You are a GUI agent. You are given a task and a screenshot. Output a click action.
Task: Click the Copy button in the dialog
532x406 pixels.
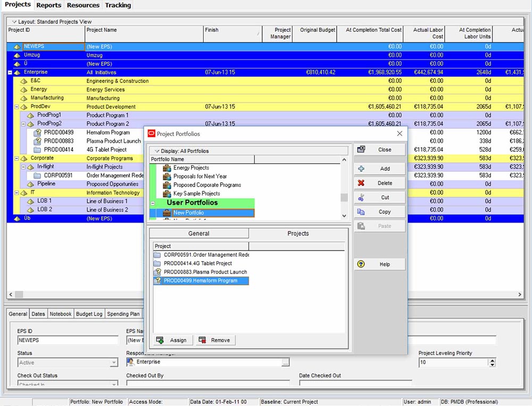click(x=379, y=212)
